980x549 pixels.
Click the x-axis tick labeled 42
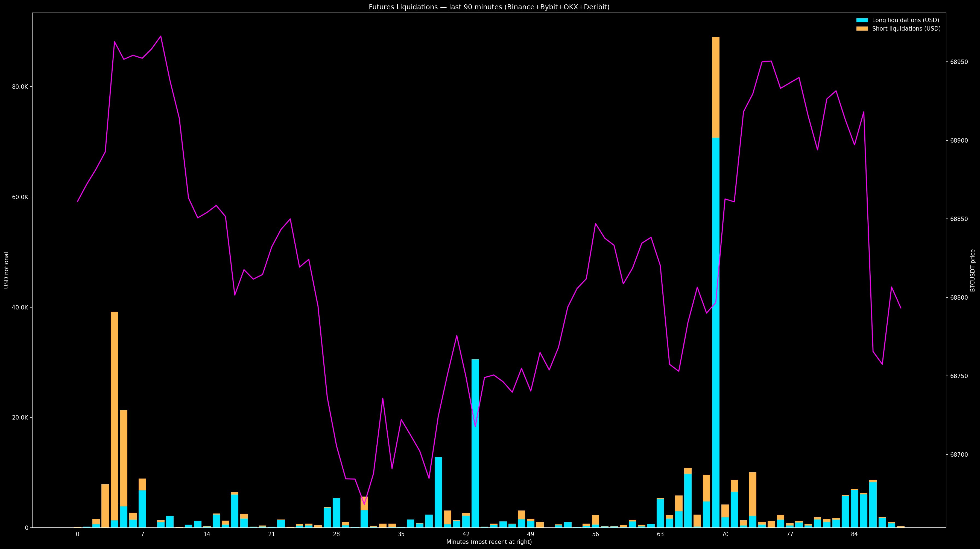click(x=466, y=534)
